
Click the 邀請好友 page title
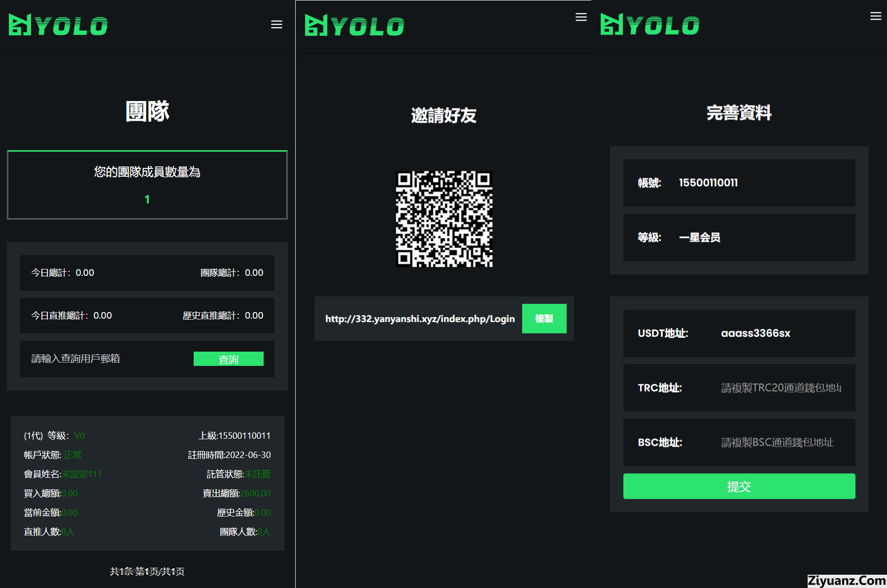[x=443, y=115]
